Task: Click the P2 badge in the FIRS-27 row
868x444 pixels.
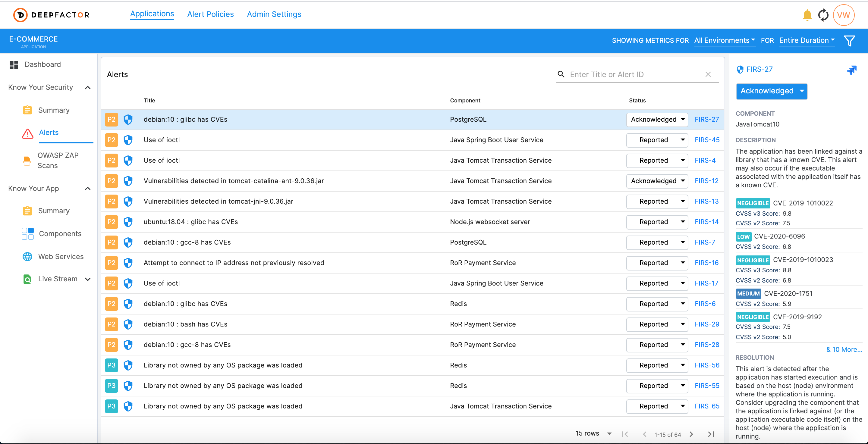Action: (112, 120)
